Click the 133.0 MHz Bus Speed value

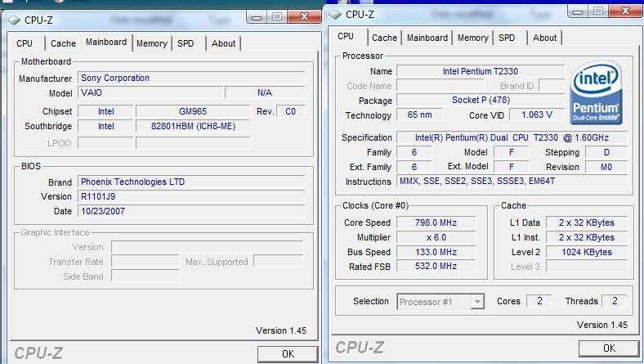coord(436,252)
